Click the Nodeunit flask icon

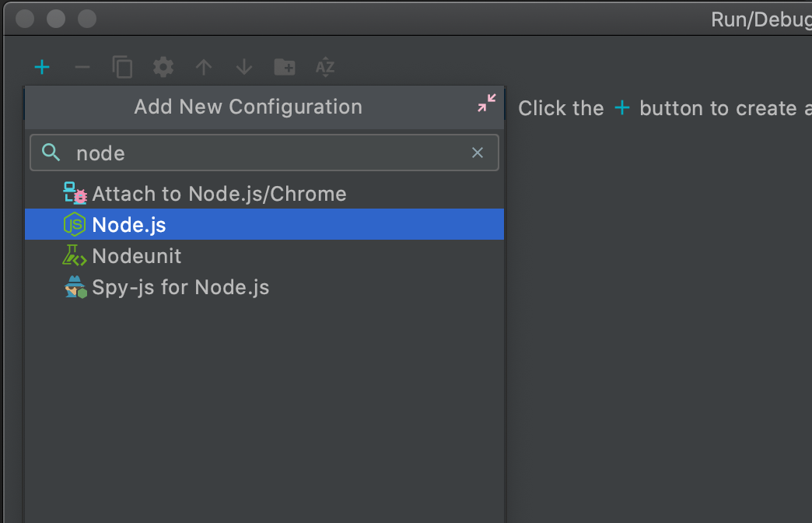click(73, 255)
